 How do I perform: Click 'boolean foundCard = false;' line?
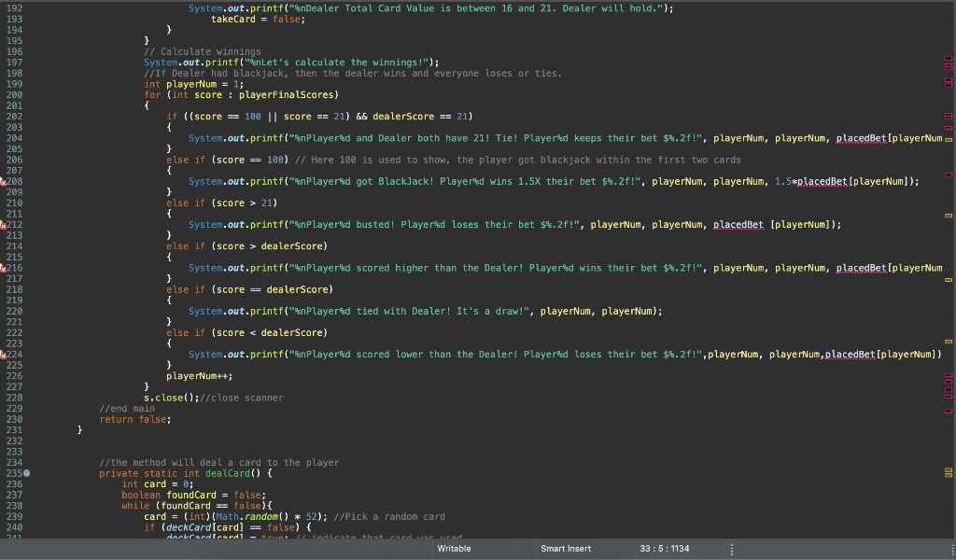pyautogui.click(x=194, y=496)
